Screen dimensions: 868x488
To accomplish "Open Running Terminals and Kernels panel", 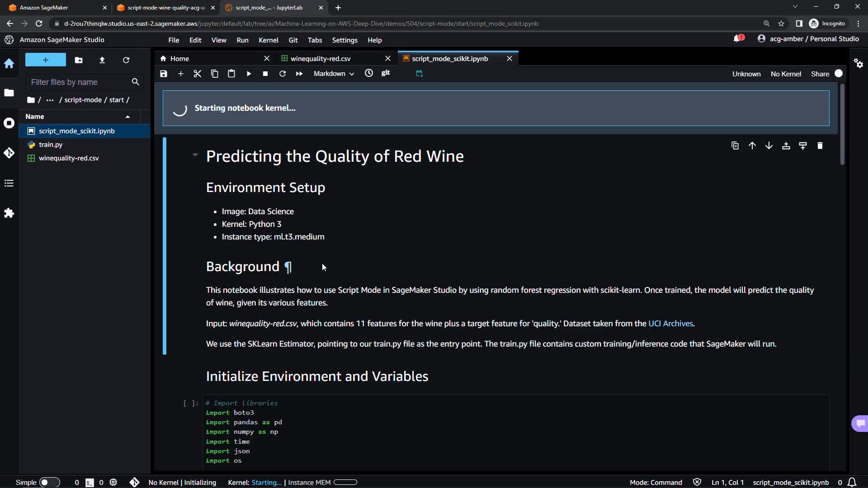I will coord(9,123).
